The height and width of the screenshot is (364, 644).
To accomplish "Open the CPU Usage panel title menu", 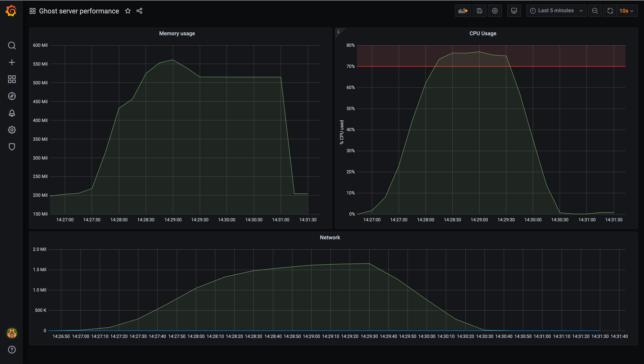I will [x=483, y=34].
